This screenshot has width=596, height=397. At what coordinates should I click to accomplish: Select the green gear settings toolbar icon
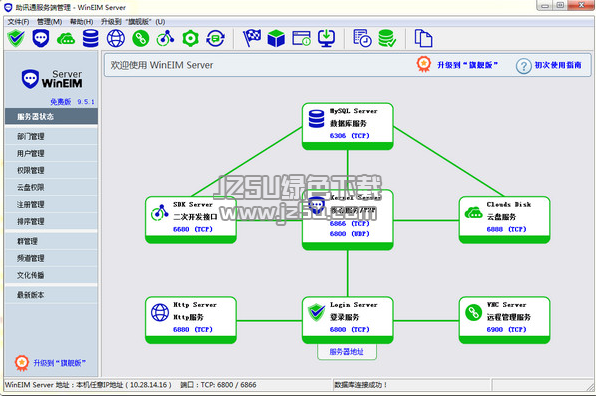[x=190, y=38]
